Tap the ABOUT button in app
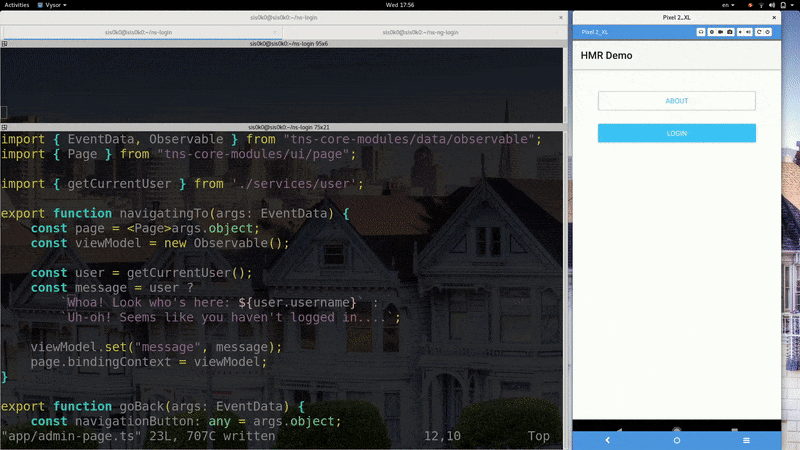The height and width of the screenshot is (450, 800). click(676, 101)
